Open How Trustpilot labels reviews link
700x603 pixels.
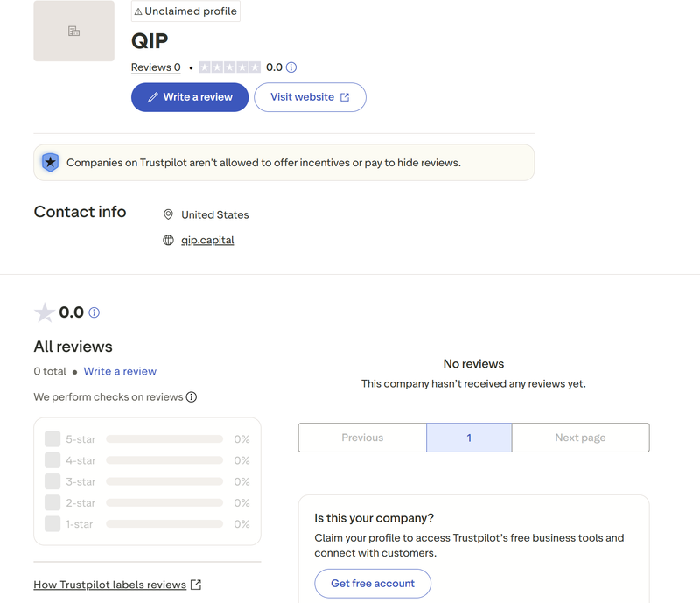tap(110, 585)
